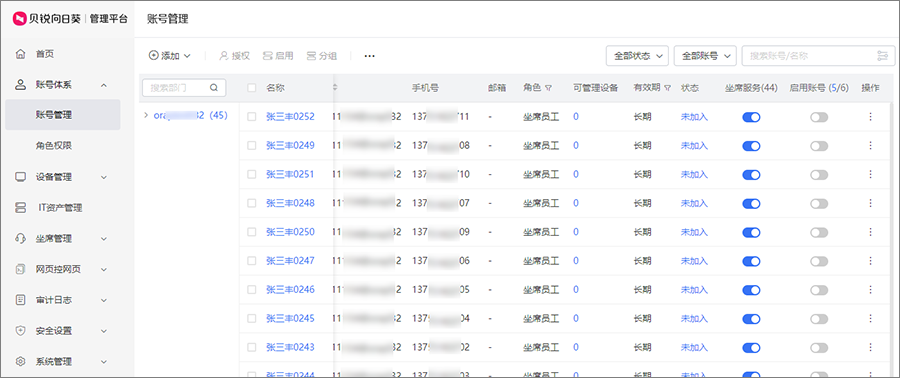Open row actions menu for 张三丰0251
The height and width of the screenshot is (378, 900).
click(x=870, y=174)
